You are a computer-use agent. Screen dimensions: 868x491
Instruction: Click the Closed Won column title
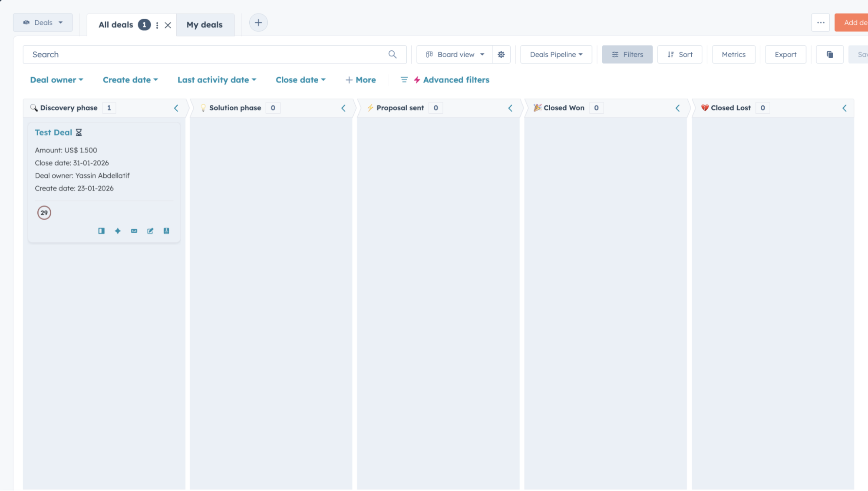point(564,108)
